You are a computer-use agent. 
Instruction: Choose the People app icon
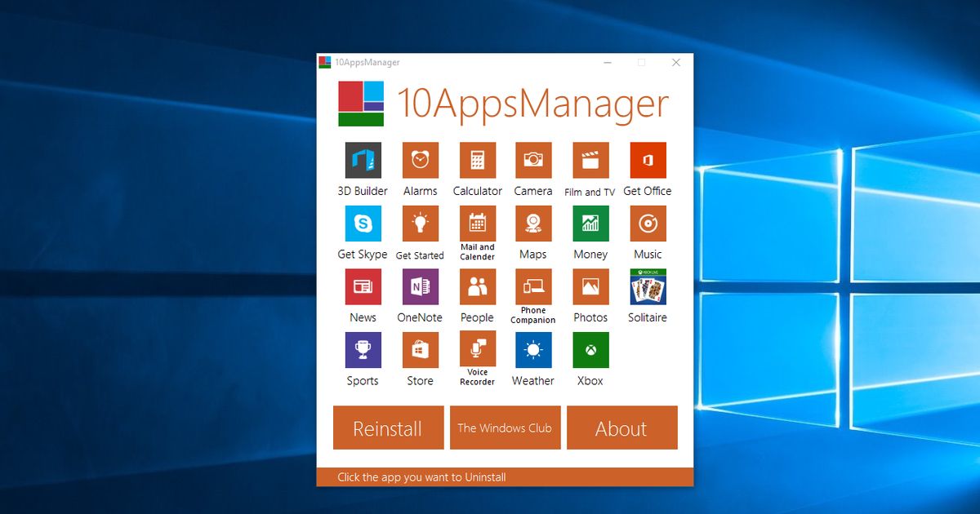pyautogui.click(x=478, y=286)
